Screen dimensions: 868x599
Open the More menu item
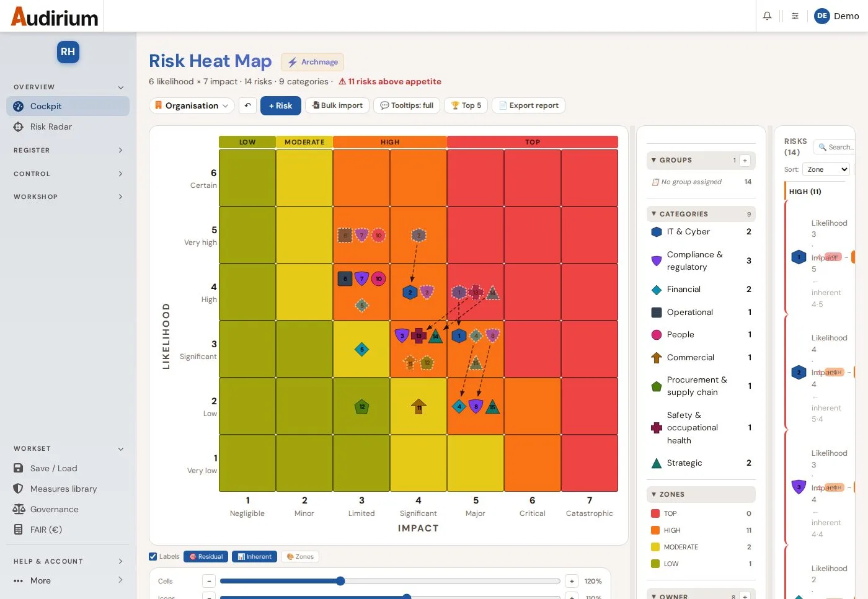[68, 580]
